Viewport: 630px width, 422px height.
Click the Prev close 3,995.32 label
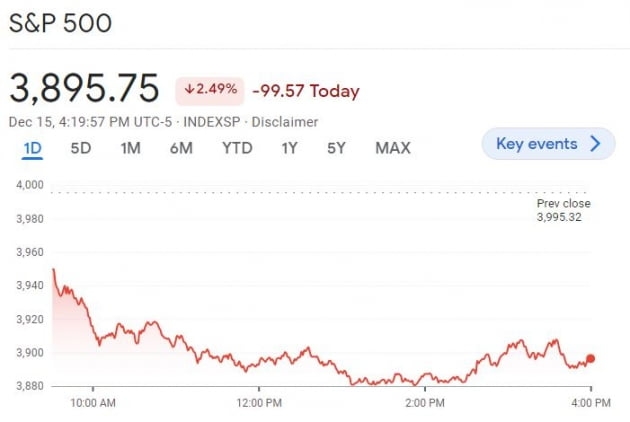click(x=563, y=209)
